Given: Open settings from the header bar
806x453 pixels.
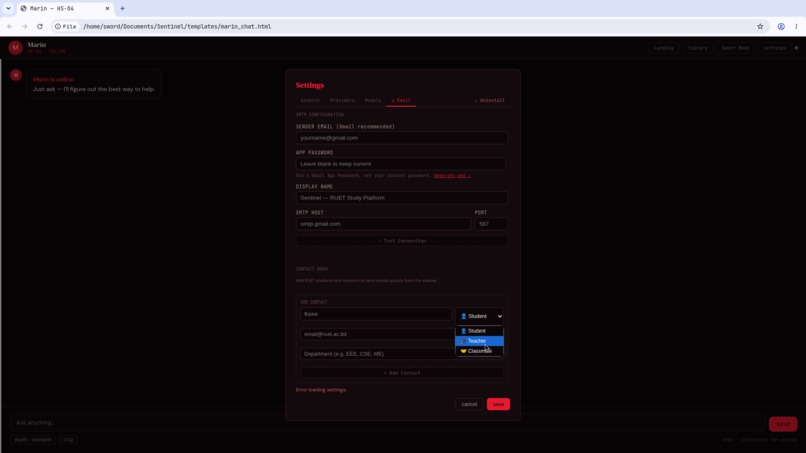Looking at the screenshot, I should point(775,48).
